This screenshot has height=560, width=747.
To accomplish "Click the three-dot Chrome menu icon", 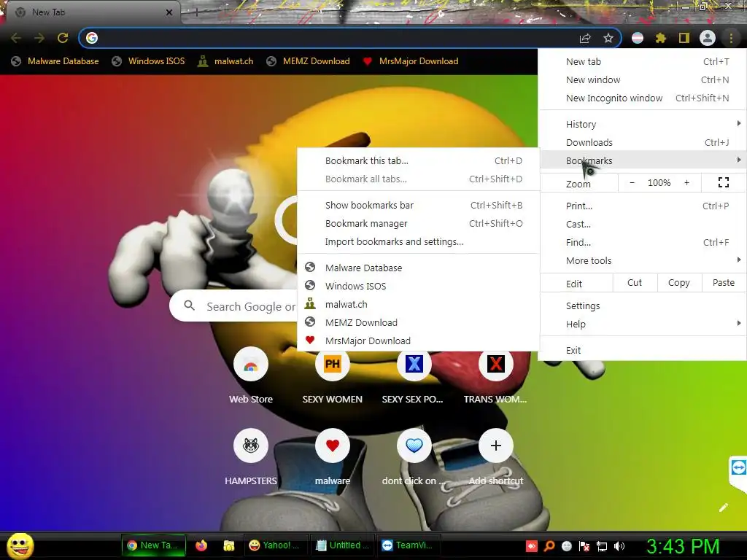I will (x=731, y=38).
